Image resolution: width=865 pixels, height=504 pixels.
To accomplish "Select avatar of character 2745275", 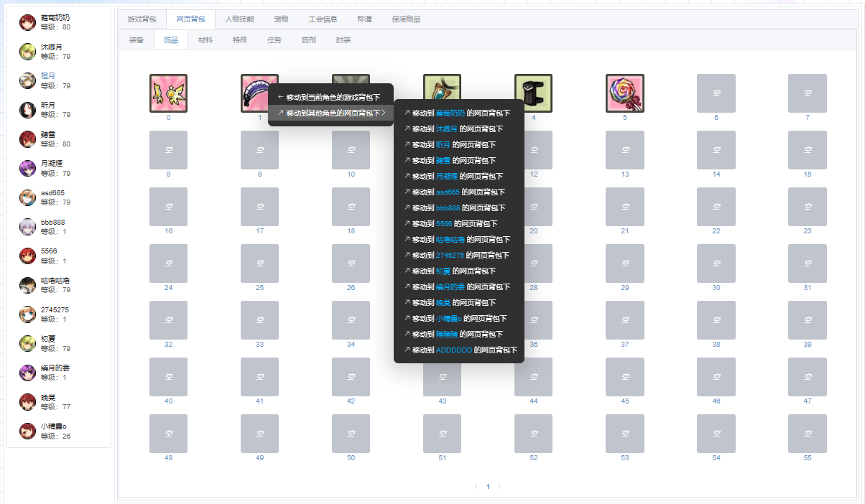I will coord(27,314).
